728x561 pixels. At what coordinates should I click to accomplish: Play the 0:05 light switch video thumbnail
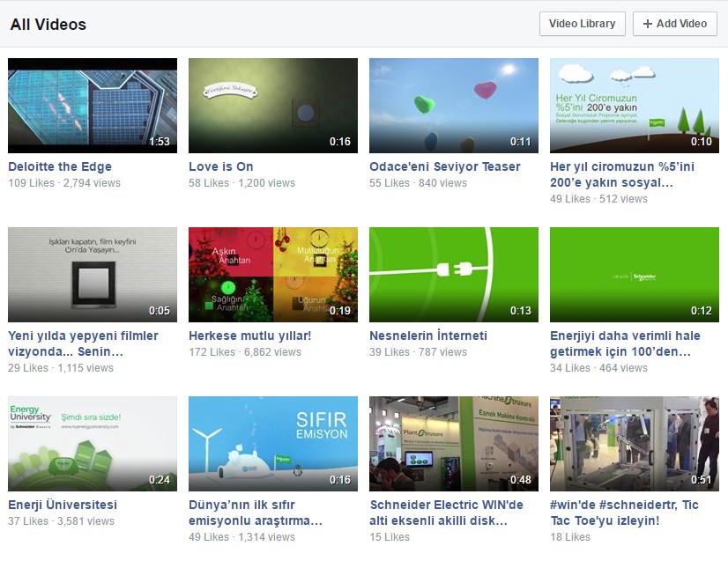click(93, 275)
